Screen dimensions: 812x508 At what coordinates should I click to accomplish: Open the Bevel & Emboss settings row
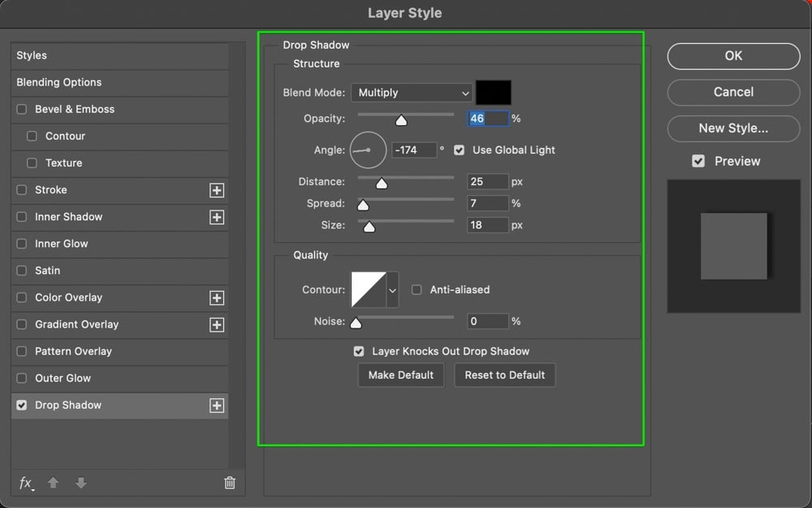point(119,110)
